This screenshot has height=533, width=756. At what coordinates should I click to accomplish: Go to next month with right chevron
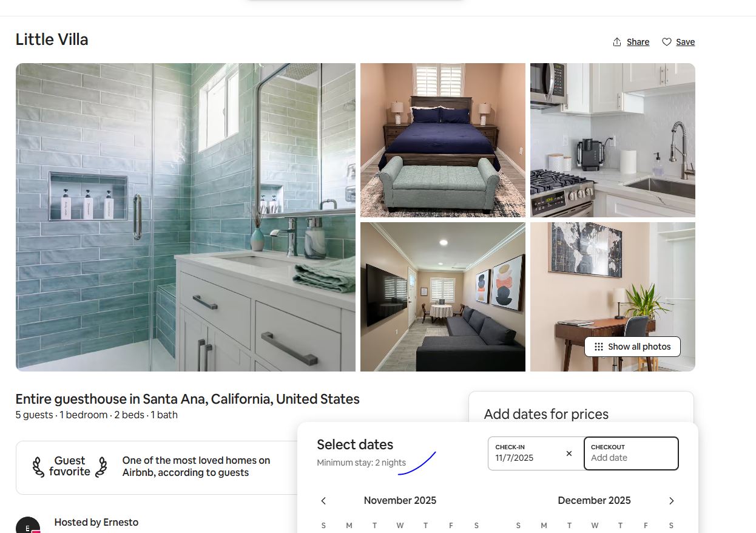[x=671, y=501]
